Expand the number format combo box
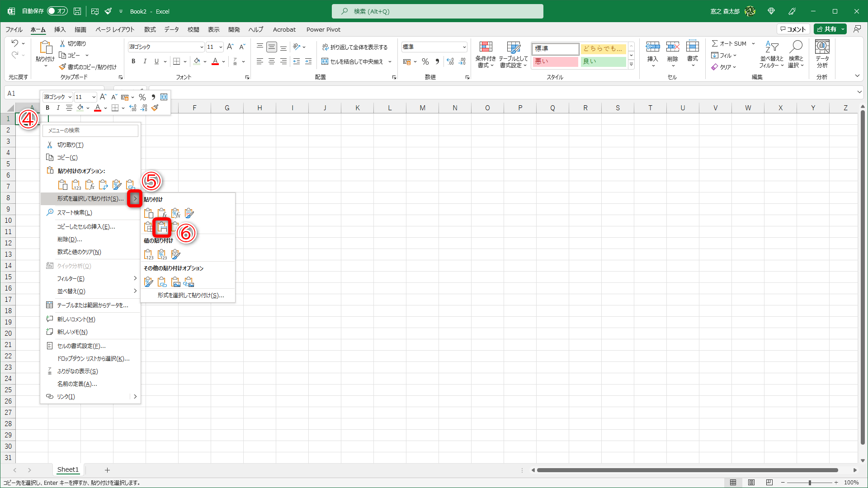The height and width of the screenshot is (488, 868). tap(464, 47)
